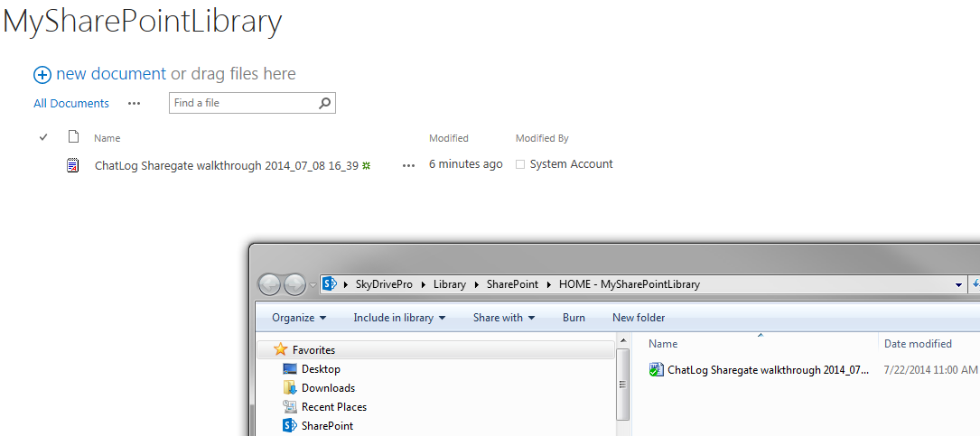The width and height of the screenshot is (980, 436).
Task: Open recent pages dropdown arrow in Explorer
Action: (313, 285)
